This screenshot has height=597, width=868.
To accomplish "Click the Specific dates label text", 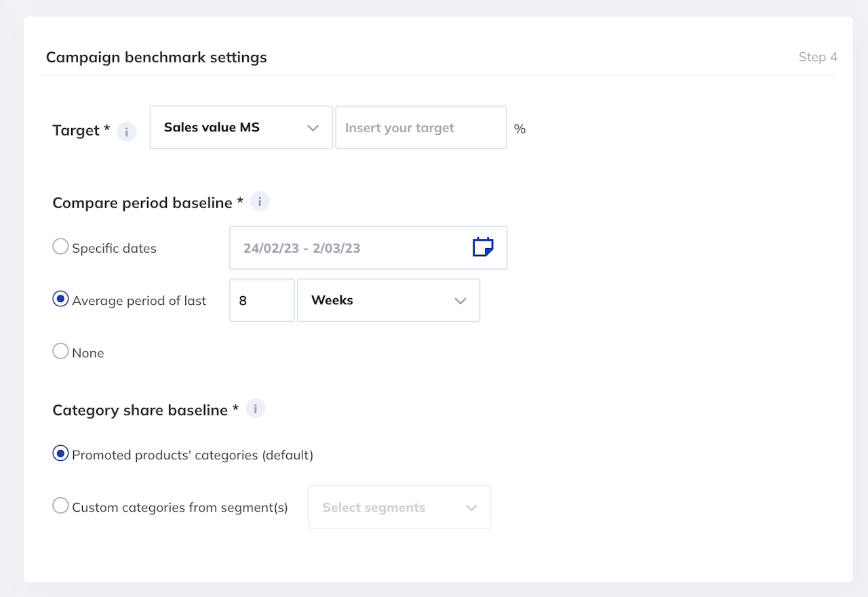I will point(114,249).
